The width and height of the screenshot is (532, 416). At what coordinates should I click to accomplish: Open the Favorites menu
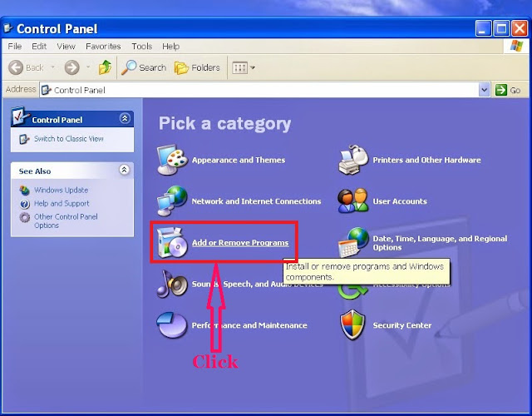(103, 47)
